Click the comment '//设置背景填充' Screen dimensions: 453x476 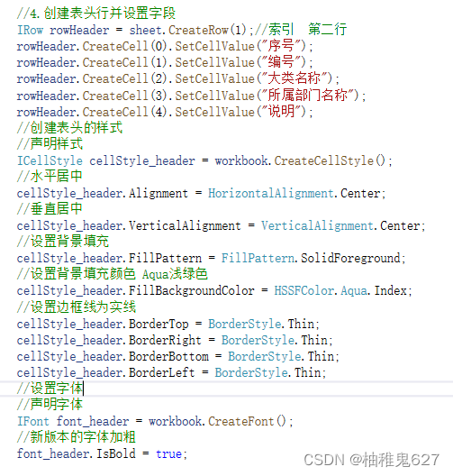[63, 242]
